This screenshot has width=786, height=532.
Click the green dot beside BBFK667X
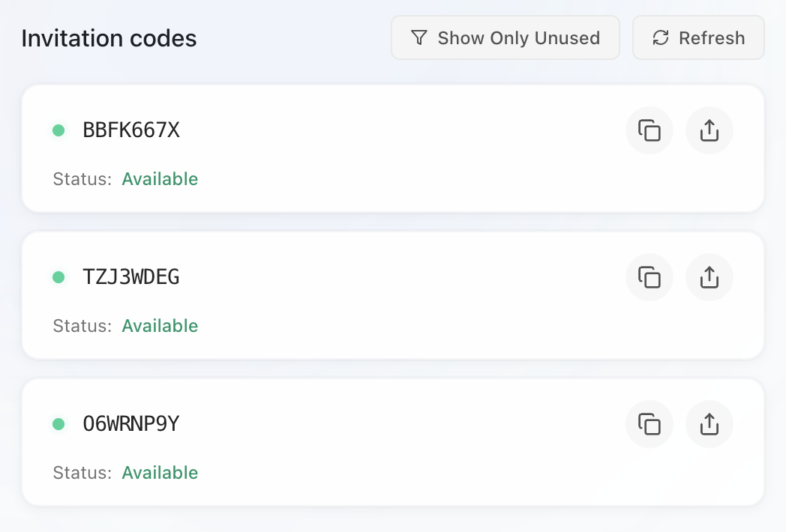58,130
